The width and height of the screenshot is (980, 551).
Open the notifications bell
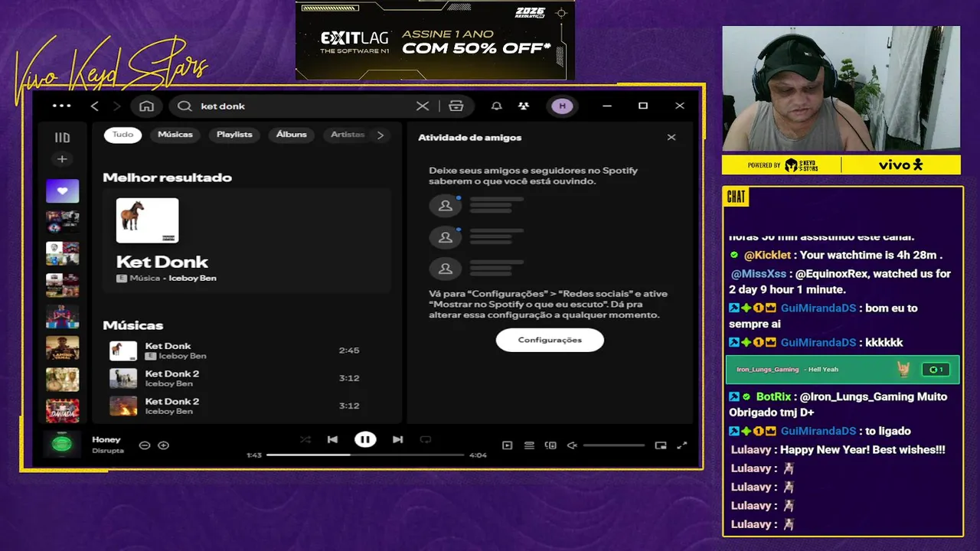[497, 106]
